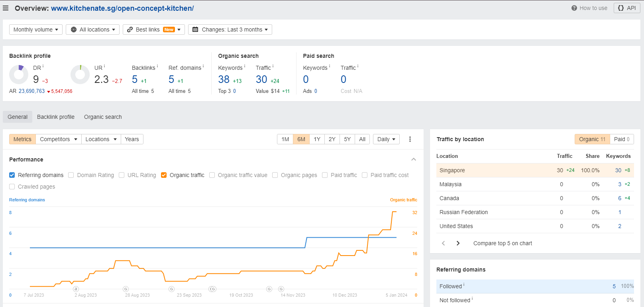This screenshot has height=307, width=644.
Task: Set chart range to 5Y
Action: pos(348,139)
